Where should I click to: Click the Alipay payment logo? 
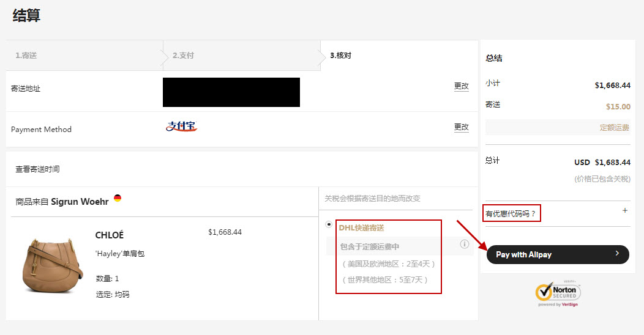[182, 127]
